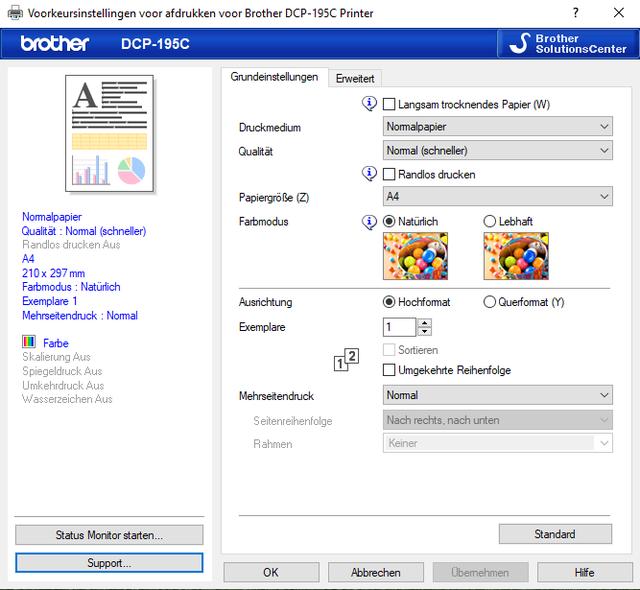Open the Druckmedium dropdown
Viewport: 640px width, 590px height.
pos(498,127)
